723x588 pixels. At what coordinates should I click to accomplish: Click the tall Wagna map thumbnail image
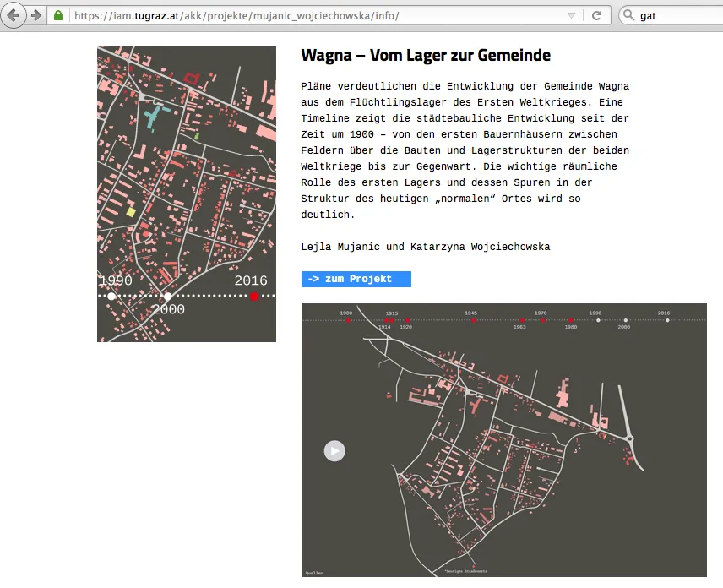[187, 194]
